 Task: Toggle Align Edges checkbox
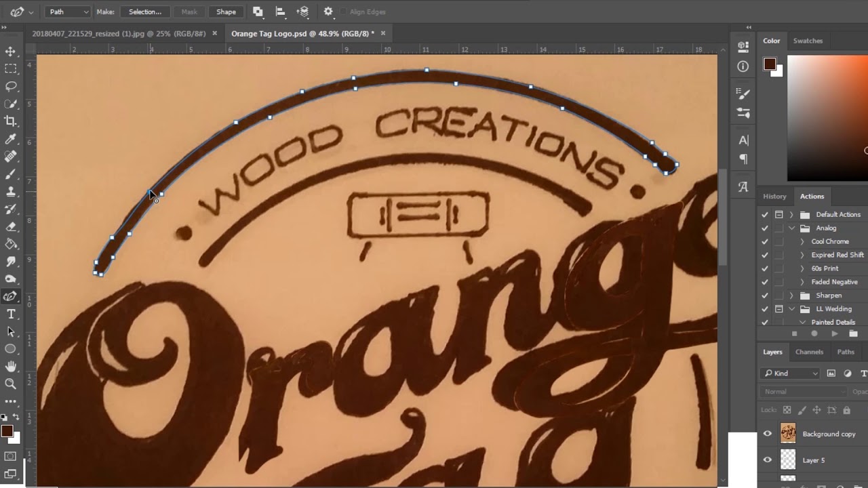tap(342, 12)
